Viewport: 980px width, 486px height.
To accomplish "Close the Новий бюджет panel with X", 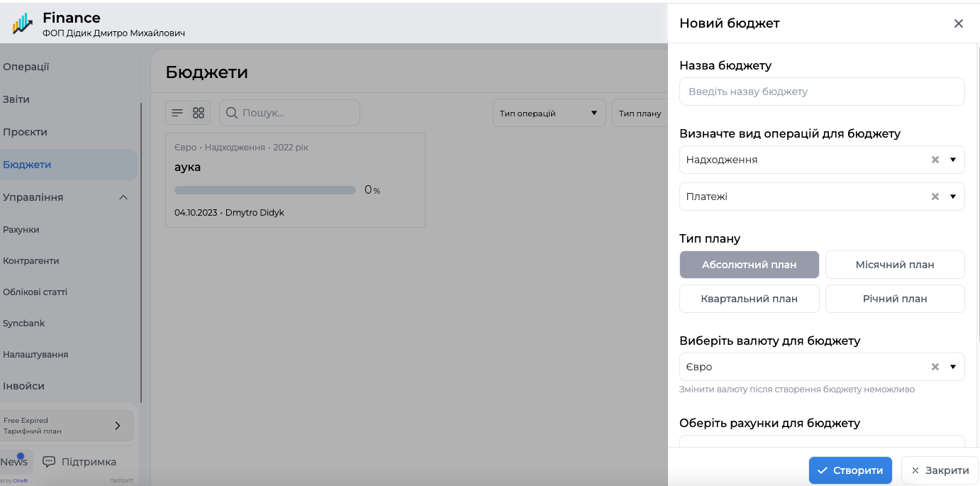I will (x=959, y=23).
